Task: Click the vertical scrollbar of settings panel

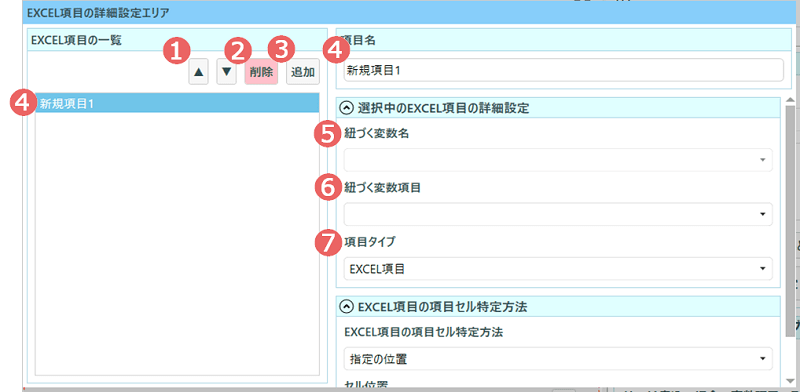Action: (x=790, y=220)
